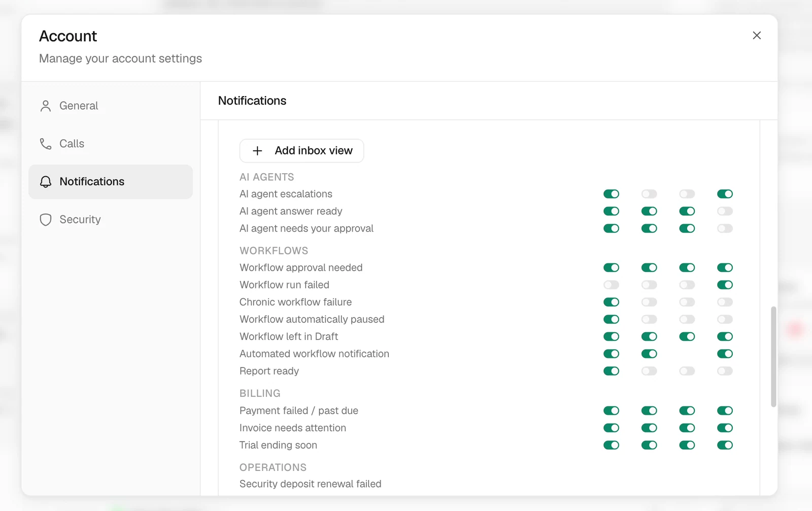Screen dimensions: 812x511
Task: Close the Account settings dialog
Action: [x=757, y=36]
